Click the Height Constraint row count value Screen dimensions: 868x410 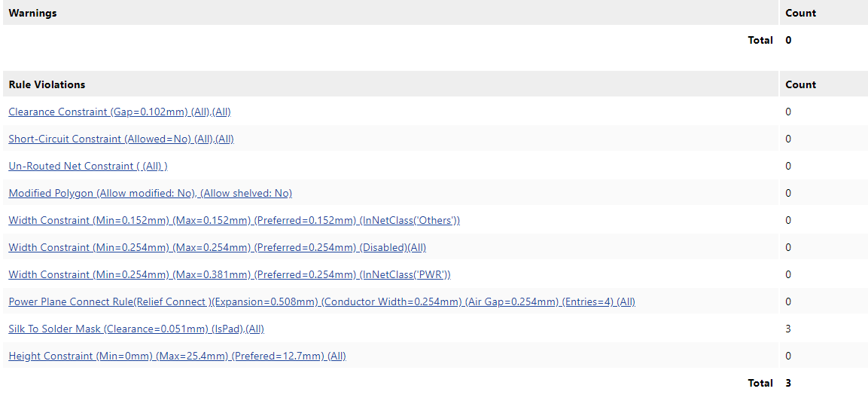pyautogui.click(x=788, y=356)
